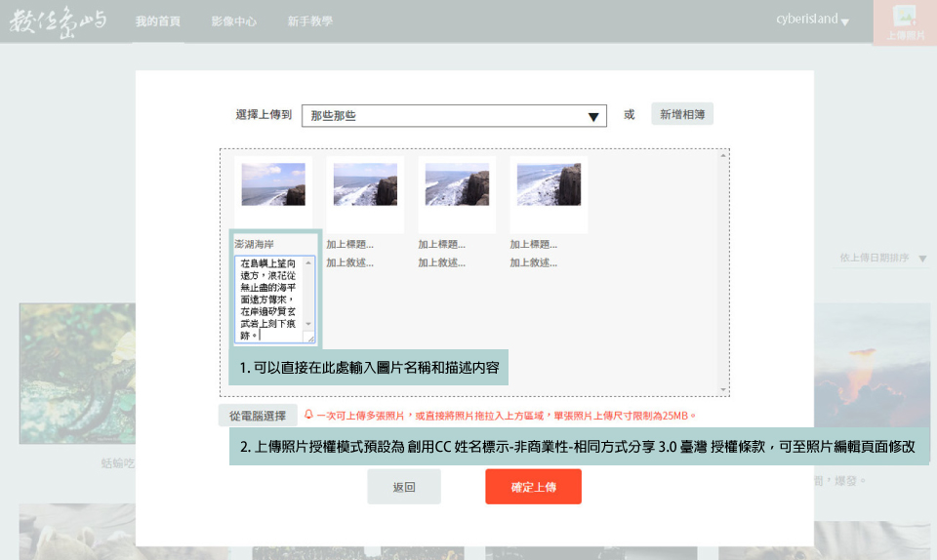Viewport: 937px width, 560px height.
Task: Click 從電腦選擇 button
Action: click(x=258, y=416)
